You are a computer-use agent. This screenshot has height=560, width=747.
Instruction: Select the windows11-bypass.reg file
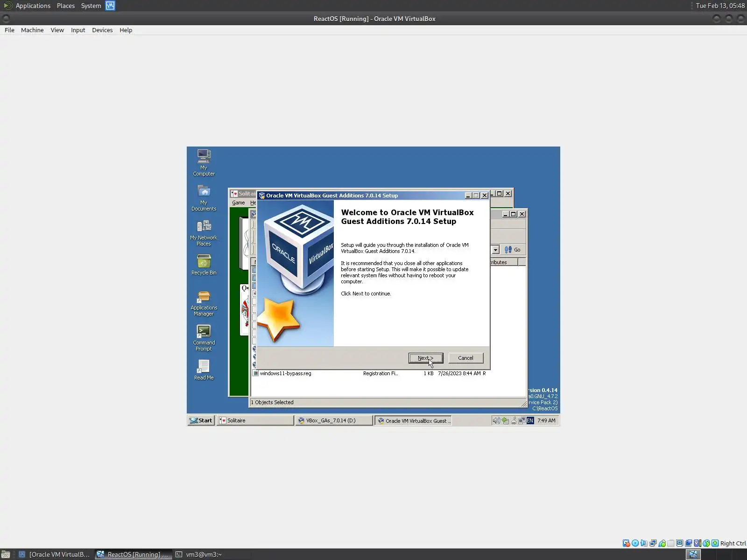[285, 373]
